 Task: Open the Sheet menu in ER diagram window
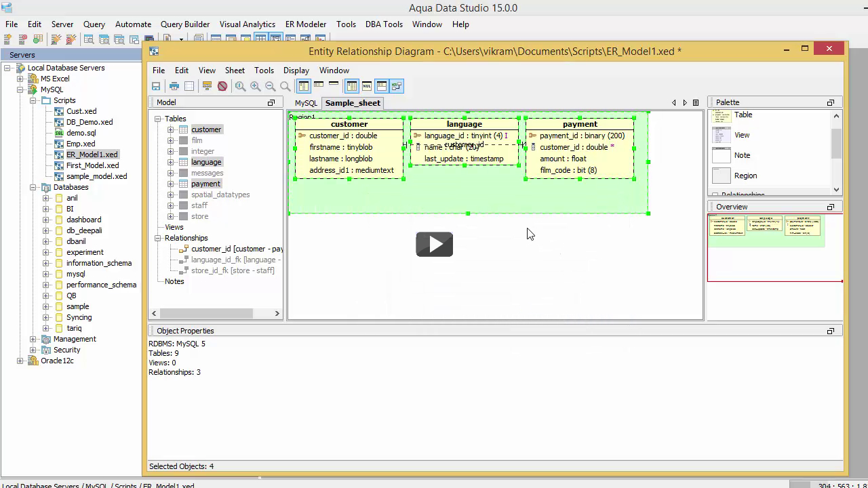[x=235, y=70]
